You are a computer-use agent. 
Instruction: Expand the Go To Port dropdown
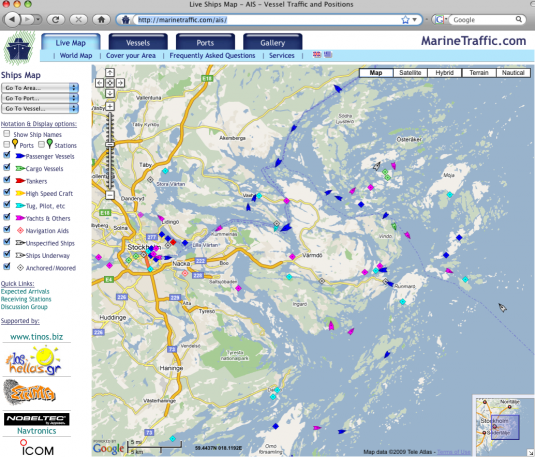point(40,98)
